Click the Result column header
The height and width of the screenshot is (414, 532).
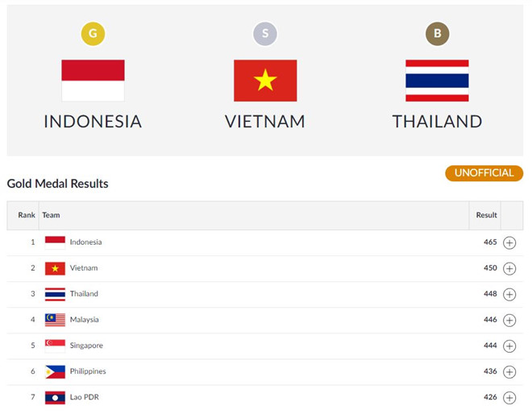[487, 215]
